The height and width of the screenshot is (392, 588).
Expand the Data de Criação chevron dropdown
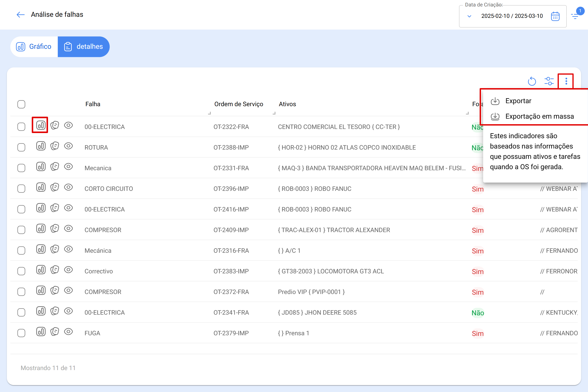coord(469,16)
